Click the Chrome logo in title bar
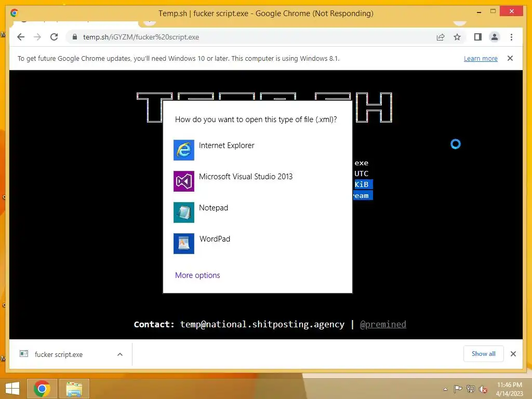The height and width of the screenshot is (399, 532). (14, 13)
